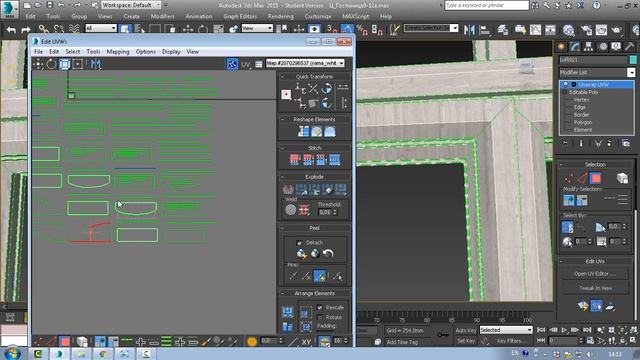Open the Utilities hammer panel tab

point(629,47)
